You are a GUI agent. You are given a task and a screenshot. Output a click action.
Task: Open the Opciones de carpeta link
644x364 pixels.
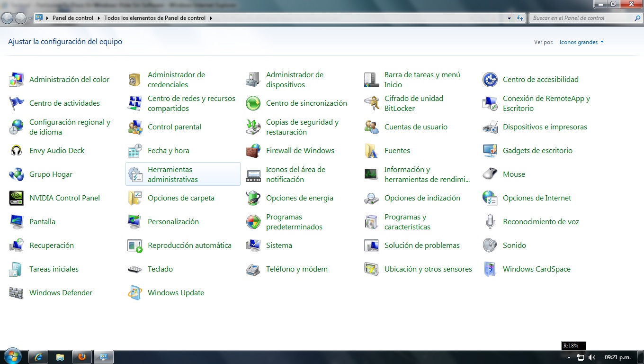(181, 198)
